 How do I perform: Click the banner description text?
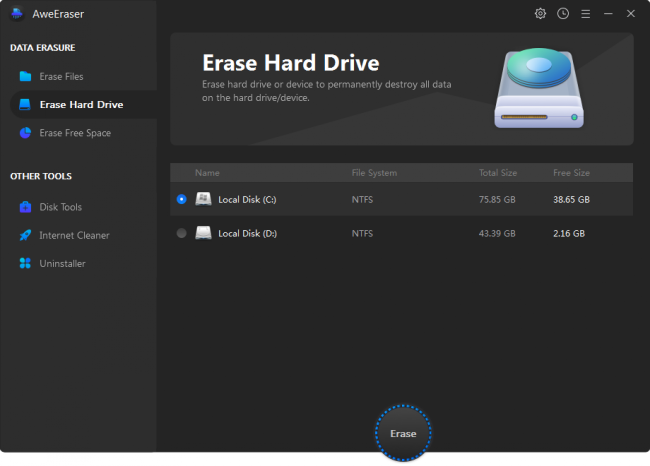[x=326, y=91]
